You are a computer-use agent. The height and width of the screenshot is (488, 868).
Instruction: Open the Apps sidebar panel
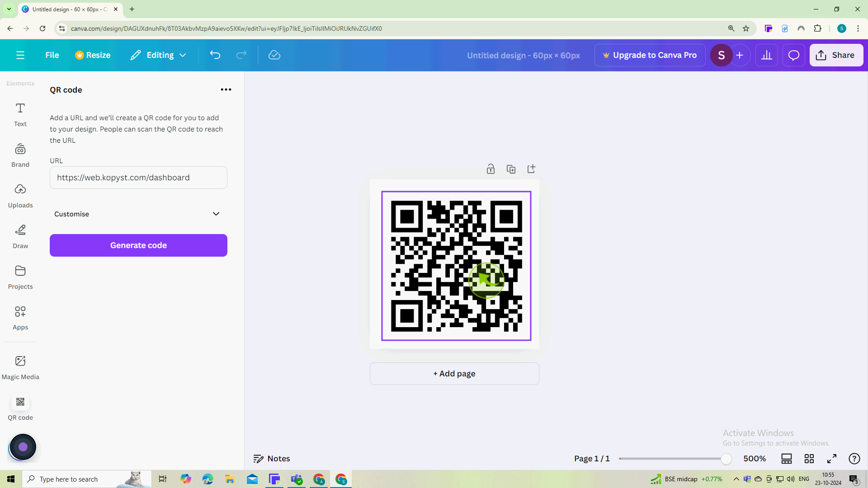[20, 318]
